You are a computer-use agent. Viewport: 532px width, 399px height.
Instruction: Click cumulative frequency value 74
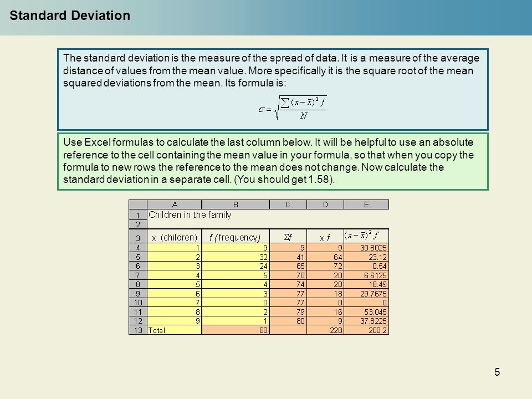(288, 284)
